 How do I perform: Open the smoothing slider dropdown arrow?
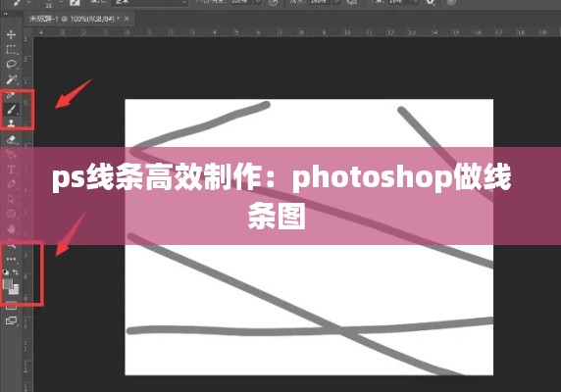point(415,2)
